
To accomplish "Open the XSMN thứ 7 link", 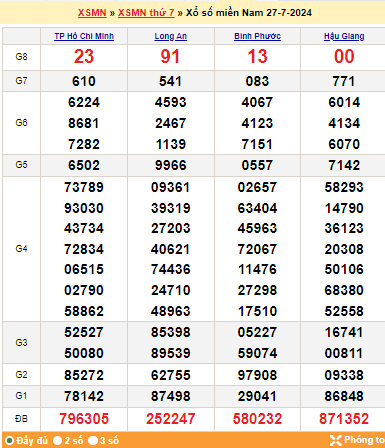I will pos(146,13).
